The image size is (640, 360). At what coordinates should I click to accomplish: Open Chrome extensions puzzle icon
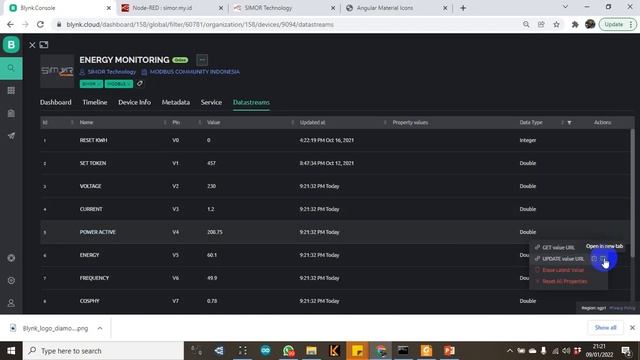click(575, 24)
